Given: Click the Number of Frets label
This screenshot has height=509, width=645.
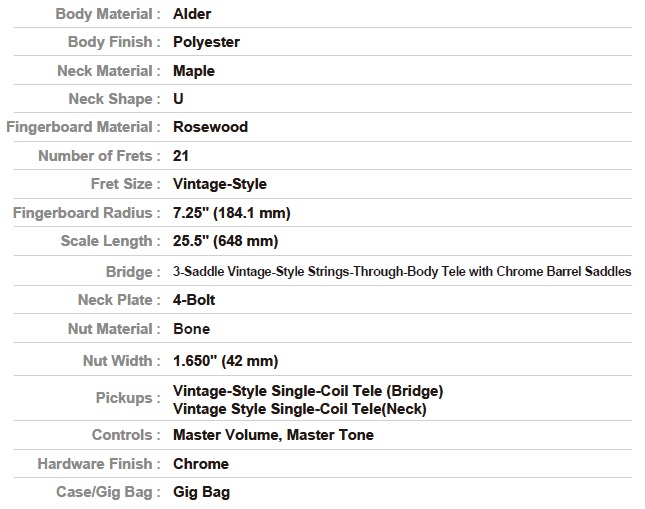Looking at the screenshot, I should pos(99,156).
